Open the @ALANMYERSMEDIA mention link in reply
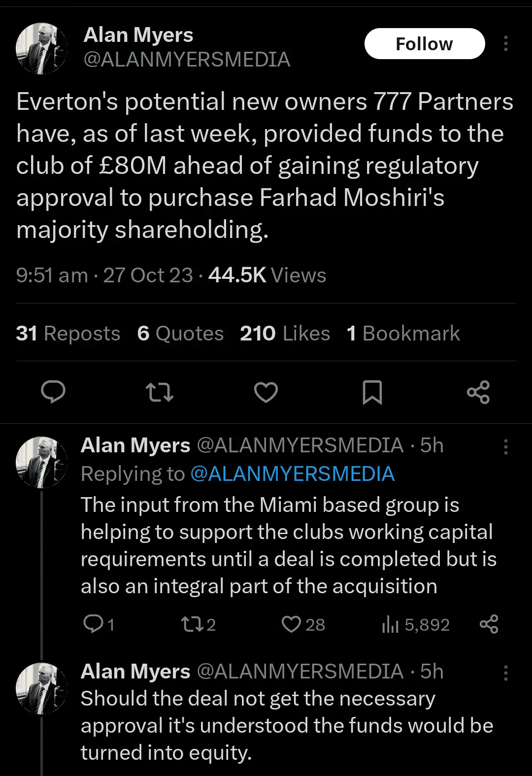 (x=292, y=474)
